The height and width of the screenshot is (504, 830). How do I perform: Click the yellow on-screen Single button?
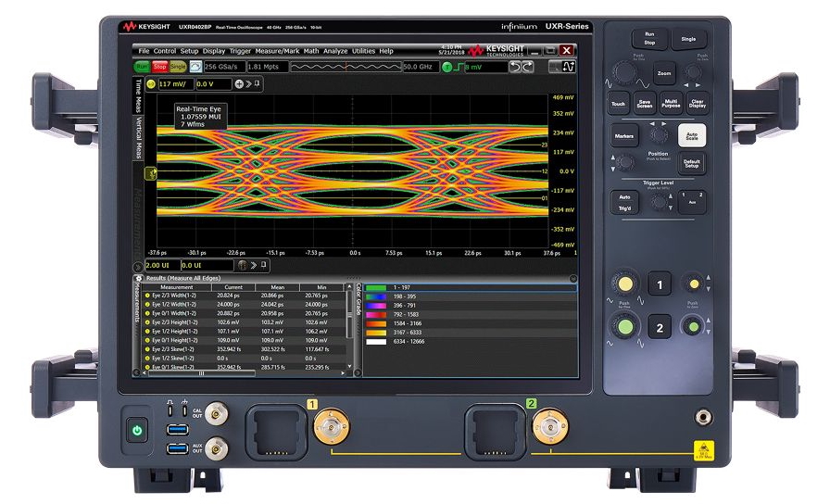pos(178,67)
